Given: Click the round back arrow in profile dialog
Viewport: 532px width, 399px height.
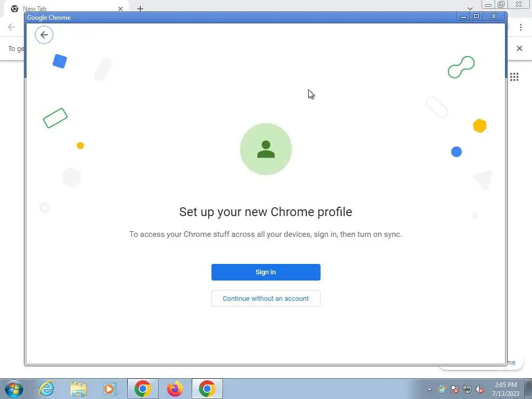Looking at the screenshot, I should 44,35.
